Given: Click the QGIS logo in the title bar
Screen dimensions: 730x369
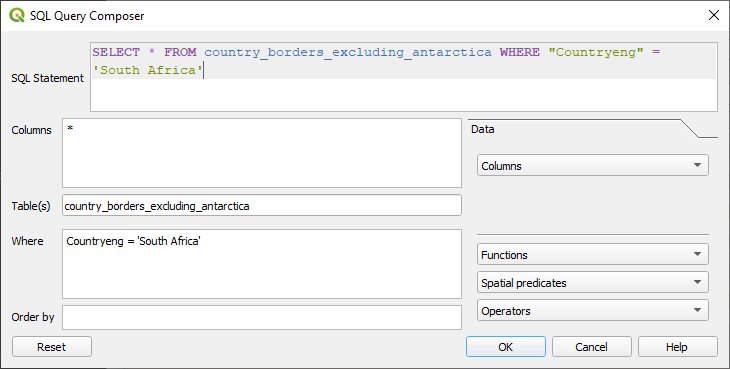Looking at the screenshot, I should click(x=17, y=15).
